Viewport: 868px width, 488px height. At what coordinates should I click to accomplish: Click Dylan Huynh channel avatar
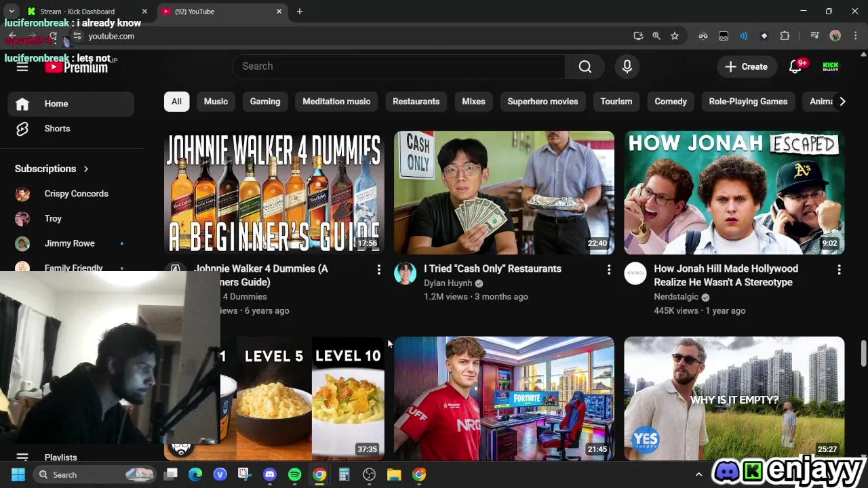click(x=406, y=274)
